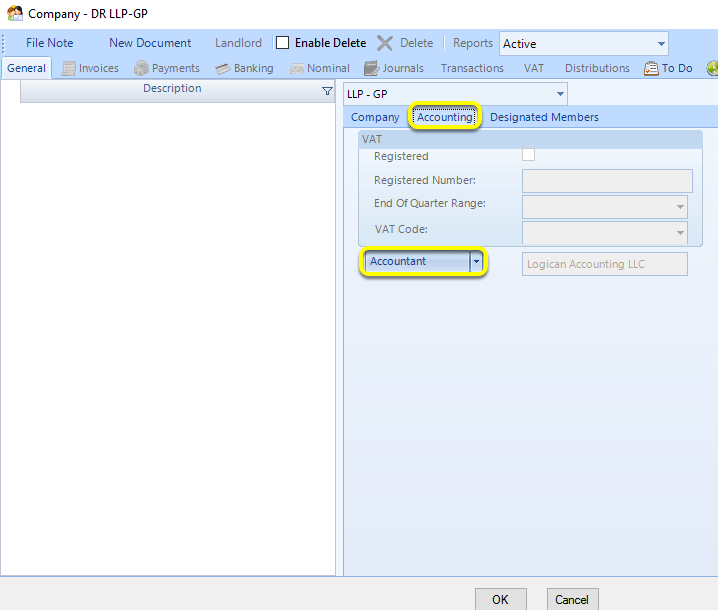Click the Invoices tab icon
This screenshot has height=610, width=718.
pos(68,68)
